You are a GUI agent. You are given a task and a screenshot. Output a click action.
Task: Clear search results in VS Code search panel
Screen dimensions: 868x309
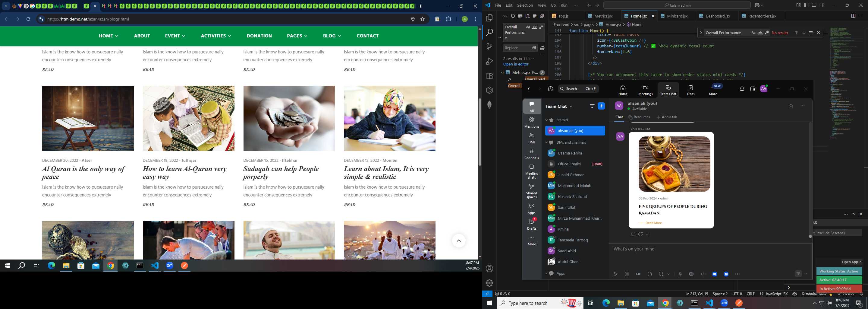[520, 16]
